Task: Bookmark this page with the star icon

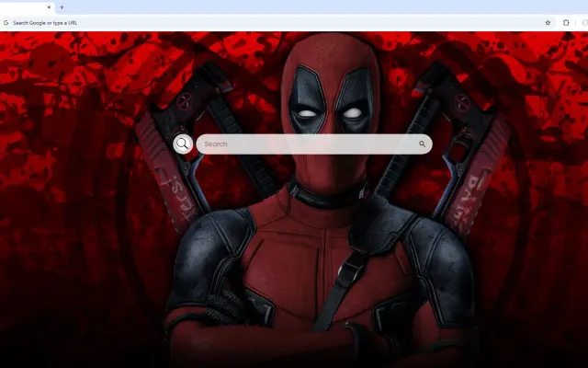Action: coord(548,23)
